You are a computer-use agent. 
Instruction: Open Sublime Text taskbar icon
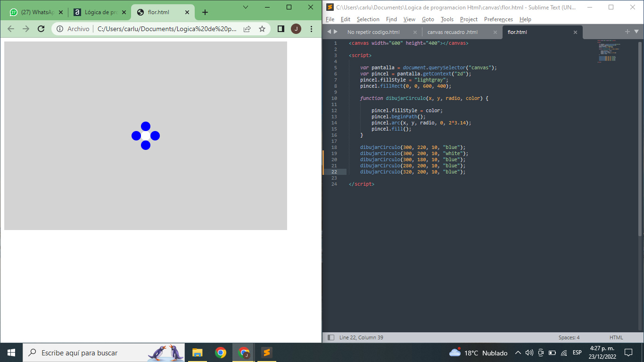pos(266,353)
